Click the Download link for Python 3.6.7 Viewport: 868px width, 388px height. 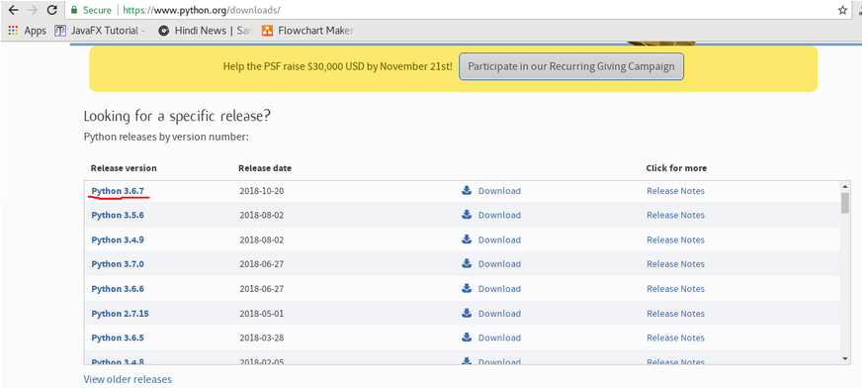(499, 191)
